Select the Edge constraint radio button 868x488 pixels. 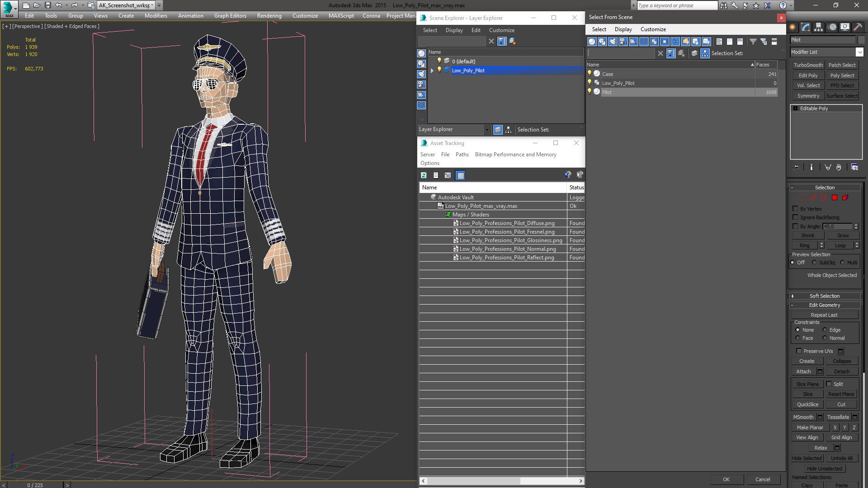click(x=825, y=330)
